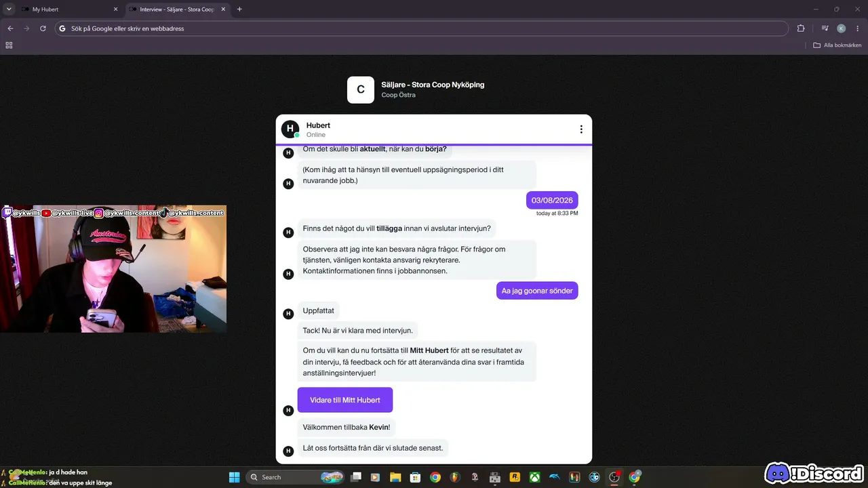Viewport: 868px width, 488px height.
Task: Switch to the My Hubert tab
Action: coord(69,9)
